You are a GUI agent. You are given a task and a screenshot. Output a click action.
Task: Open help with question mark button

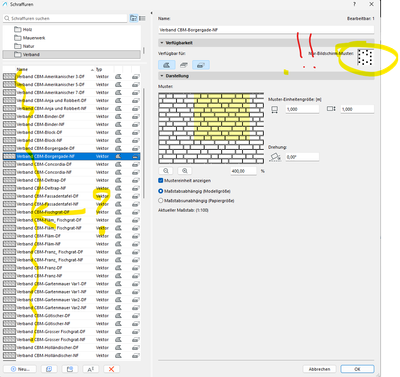[x=354, y=4]
